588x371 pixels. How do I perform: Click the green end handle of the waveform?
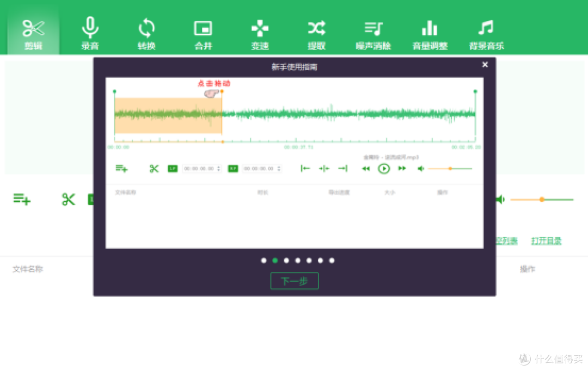tap(475, 91)
